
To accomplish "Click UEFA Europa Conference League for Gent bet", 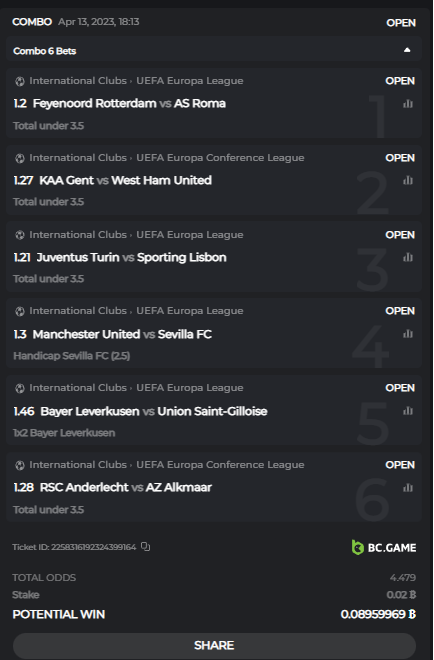I will click(220, 158).
